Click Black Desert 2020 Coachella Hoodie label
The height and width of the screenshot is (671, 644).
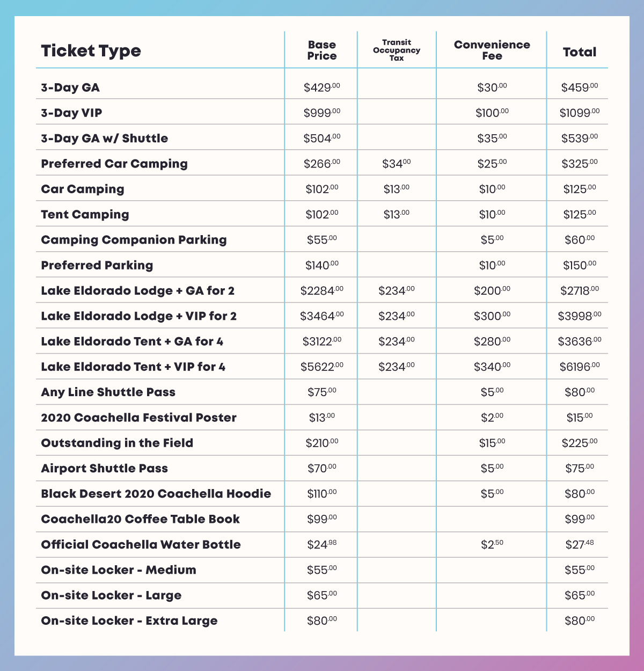coord(156,494)
